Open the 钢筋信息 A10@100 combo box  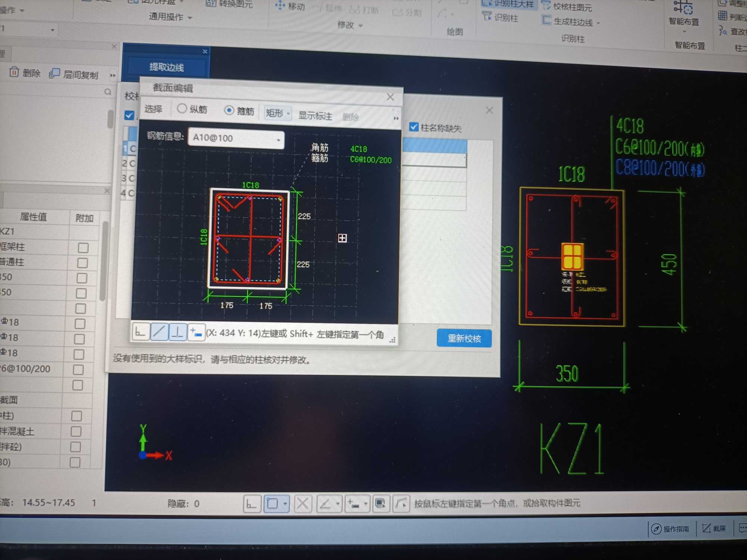coord(236,139)
